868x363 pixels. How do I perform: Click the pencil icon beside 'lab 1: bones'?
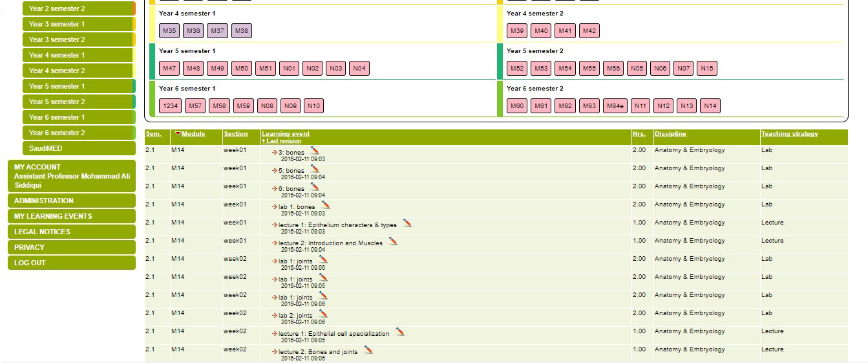click(x=326, y=204)
